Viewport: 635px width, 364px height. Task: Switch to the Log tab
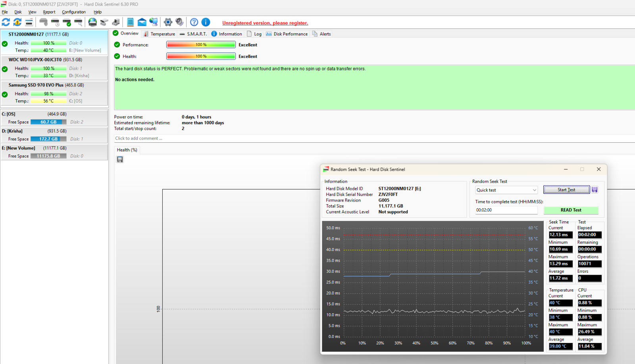254,34
